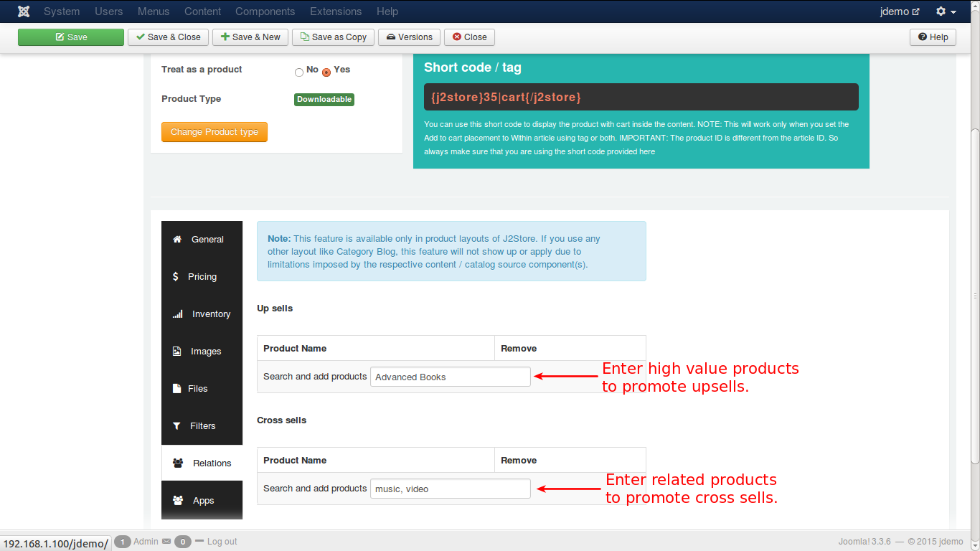Viewport: 980px width, 551px height.
Task: Select Yes for Treat as a product
Action: point(326,72)
